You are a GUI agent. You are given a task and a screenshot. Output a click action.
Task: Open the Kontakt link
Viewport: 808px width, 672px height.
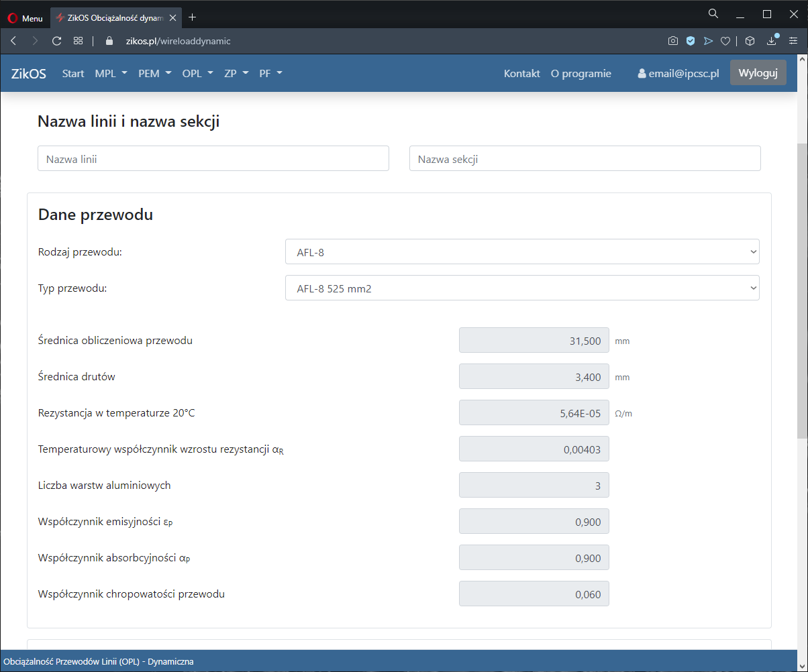[521, 74]
